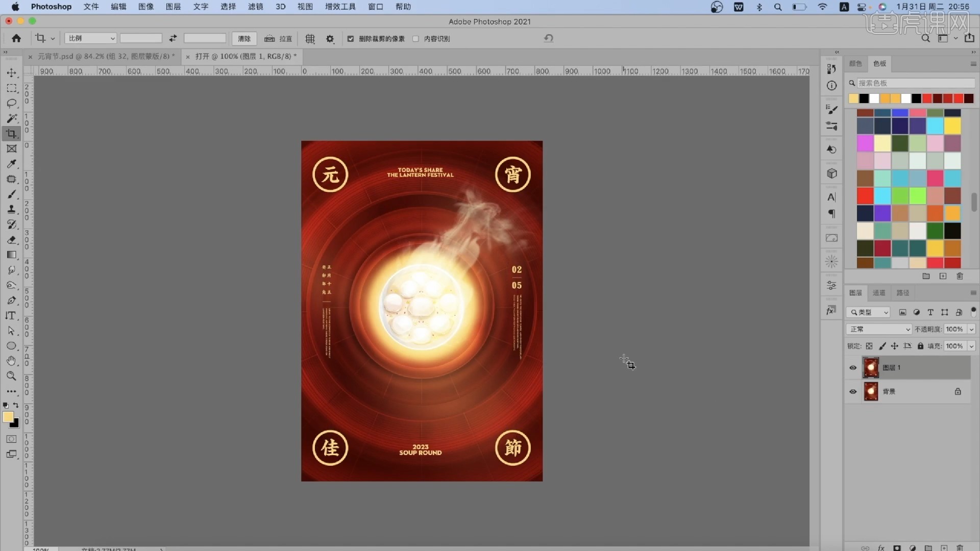Click the 拉直 straighten button

tap(279, 39)
